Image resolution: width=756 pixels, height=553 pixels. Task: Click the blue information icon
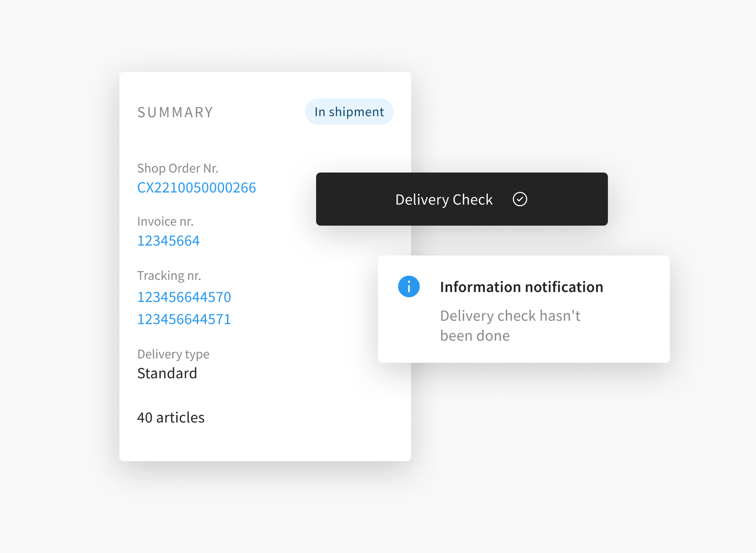tap(409, 286)
